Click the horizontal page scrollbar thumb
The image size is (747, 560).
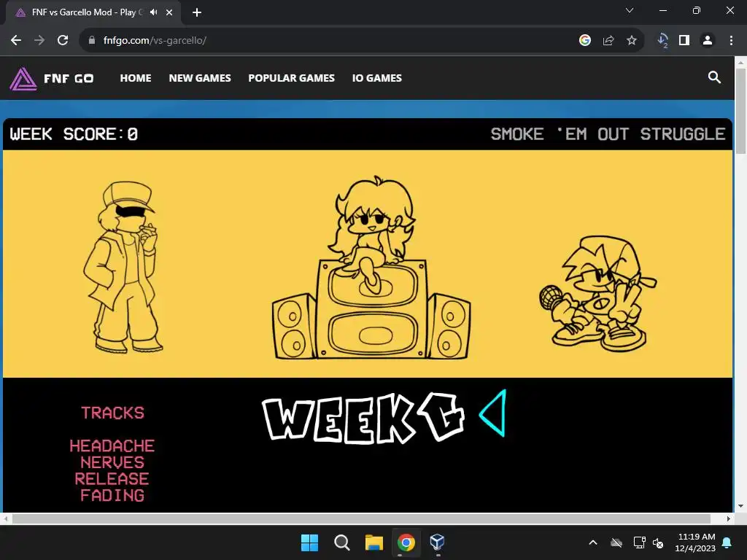click(361, 518)
